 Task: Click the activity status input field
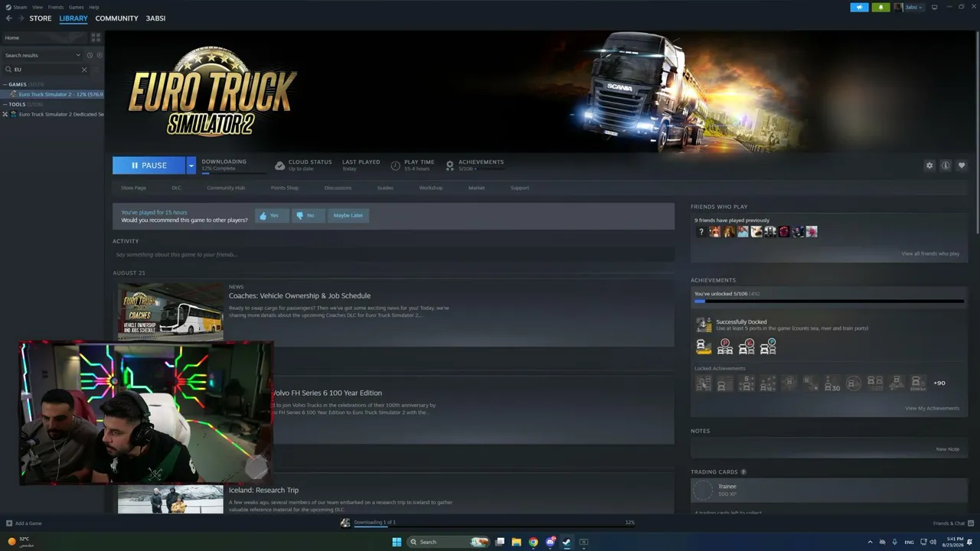[x=394, y=255]
